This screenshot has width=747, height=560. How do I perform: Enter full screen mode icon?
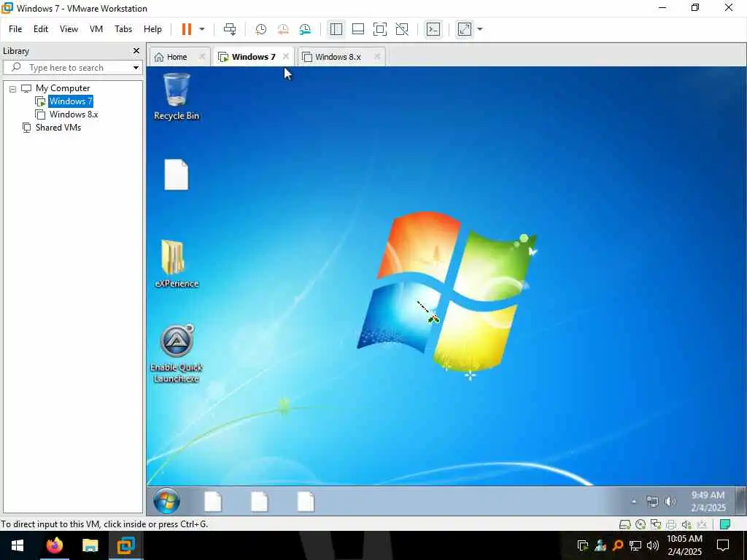[379, 29]
